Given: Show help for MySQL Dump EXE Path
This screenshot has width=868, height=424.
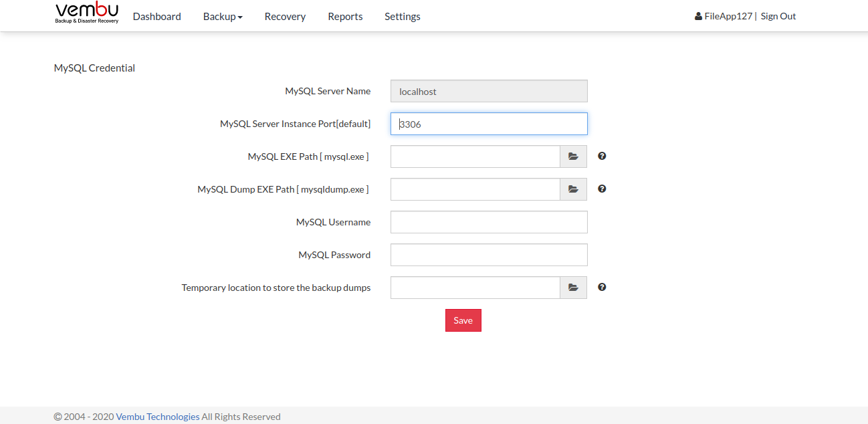Looking at the screenshot, I should pyautogui.click(x=602, y=189).
